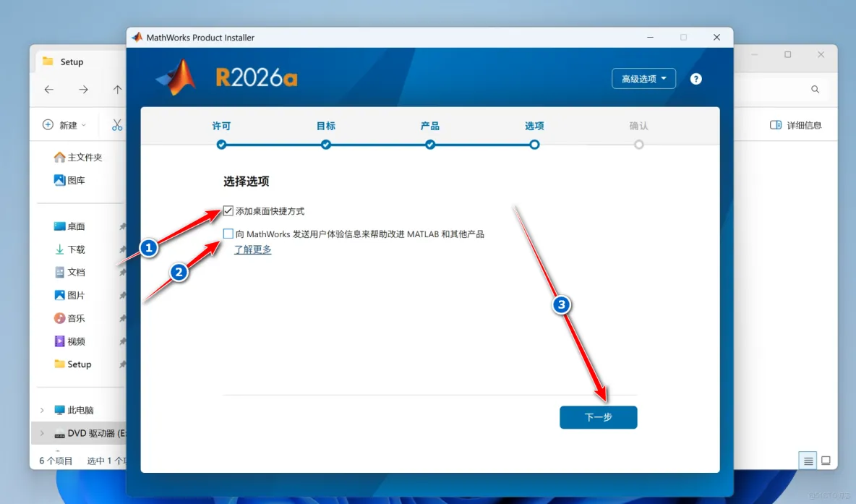Viewport: 856px width, 504px height.
Task: Open 图片 in File Explorer sidebar
Action: [x=69, y=295]
